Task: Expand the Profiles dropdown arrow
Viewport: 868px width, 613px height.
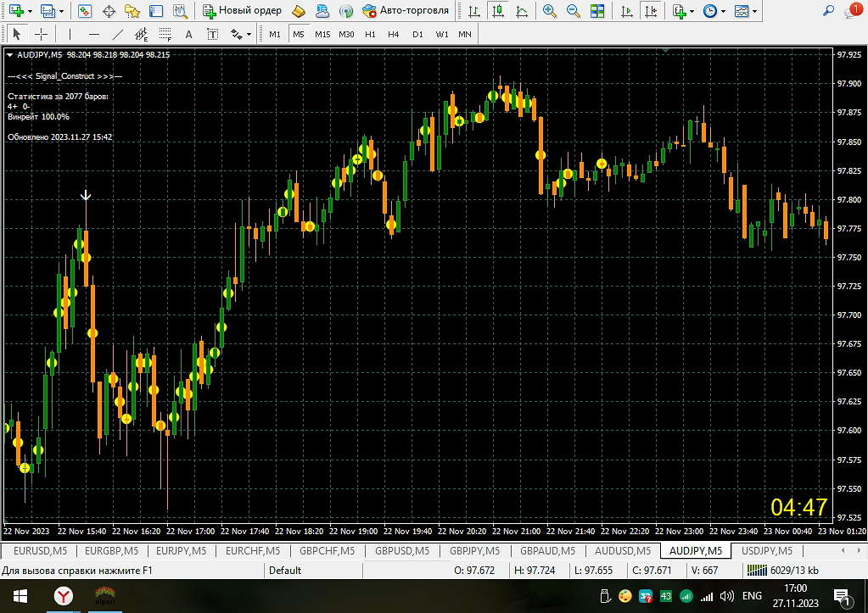Action: (x=61, y=11)
